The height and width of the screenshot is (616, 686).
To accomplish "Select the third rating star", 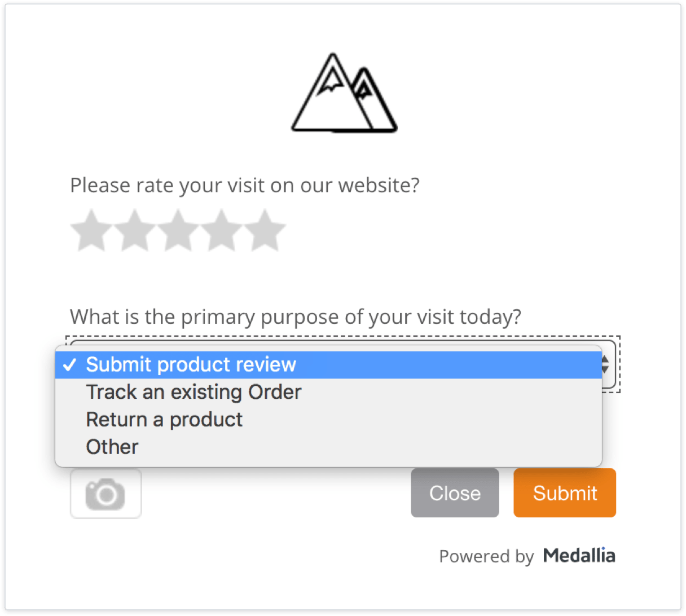I will [x=178, y=230].
